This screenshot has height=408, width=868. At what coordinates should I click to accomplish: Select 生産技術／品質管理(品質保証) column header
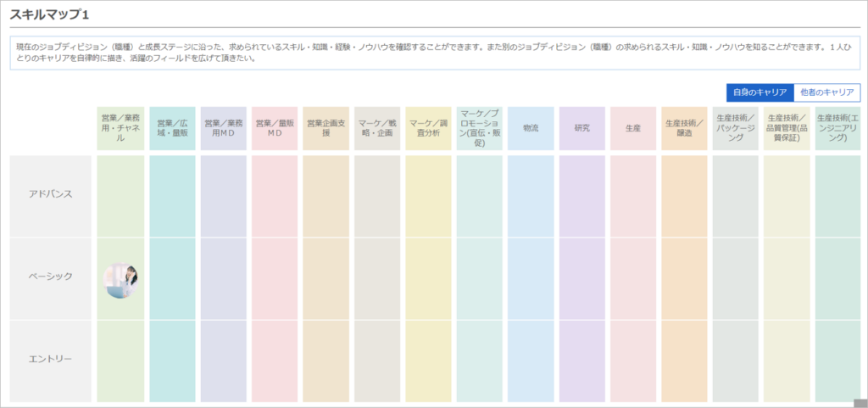click(x=787, y=128)
